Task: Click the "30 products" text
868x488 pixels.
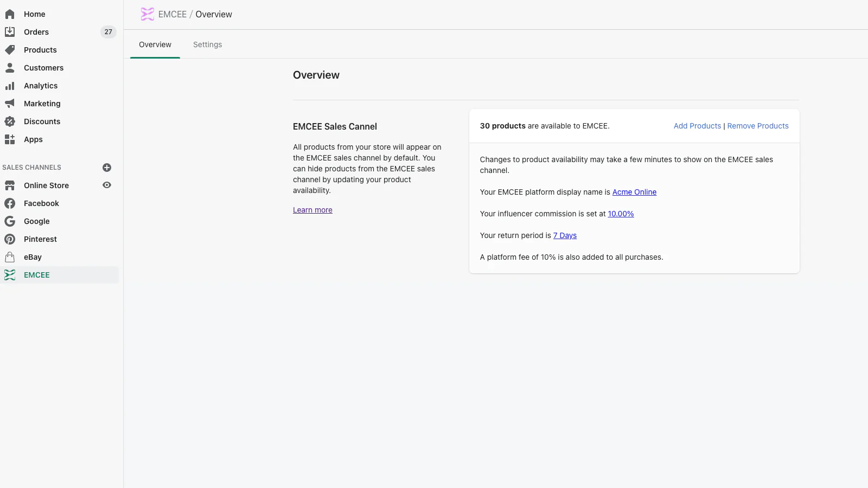Action: pos(503,126)
